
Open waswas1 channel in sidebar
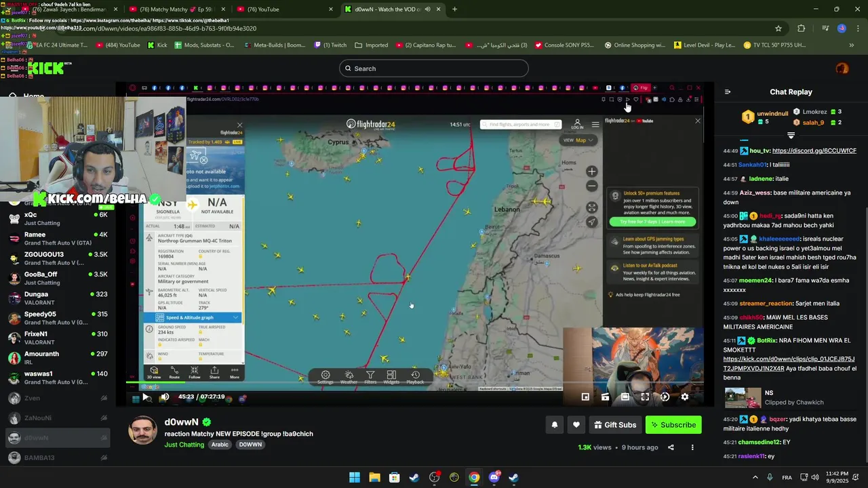point(58,378)
